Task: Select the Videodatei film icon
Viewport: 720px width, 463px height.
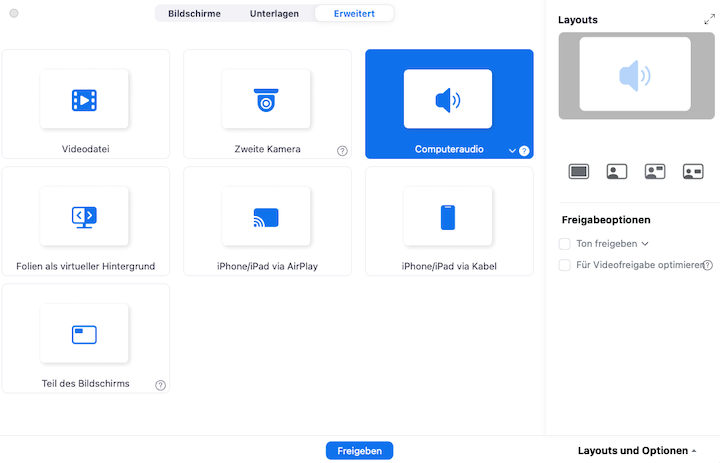Action: point(84,100)
